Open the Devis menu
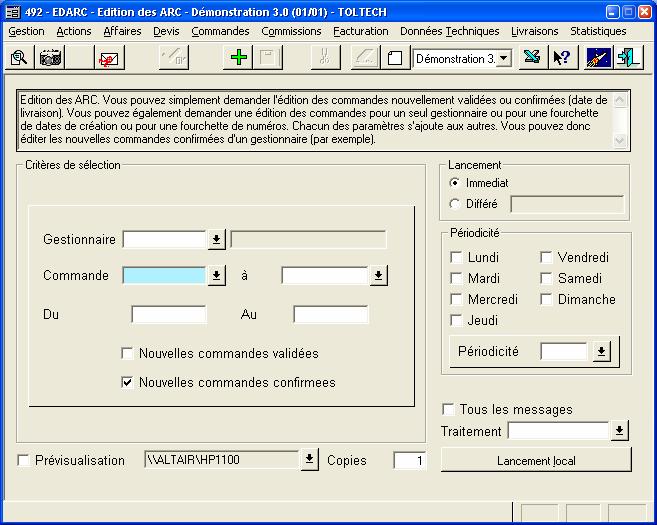The width and height of the screenshot is (657, 525). coord(166,31)
